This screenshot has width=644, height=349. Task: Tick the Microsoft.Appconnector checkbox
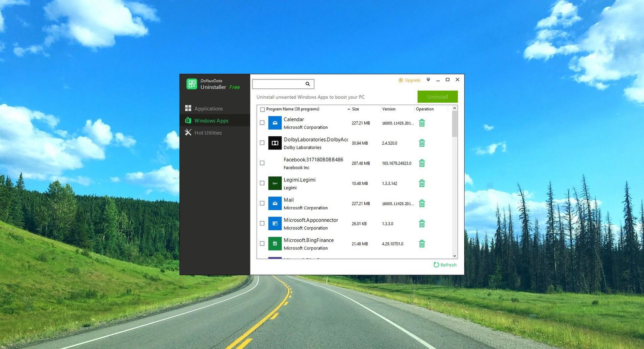point(262,224)
